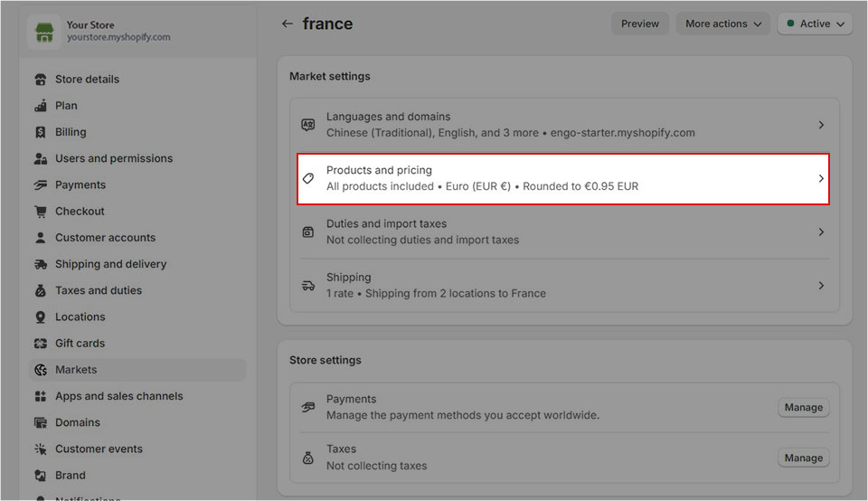Click Manage button for Taxes

(x=803, y=458)
